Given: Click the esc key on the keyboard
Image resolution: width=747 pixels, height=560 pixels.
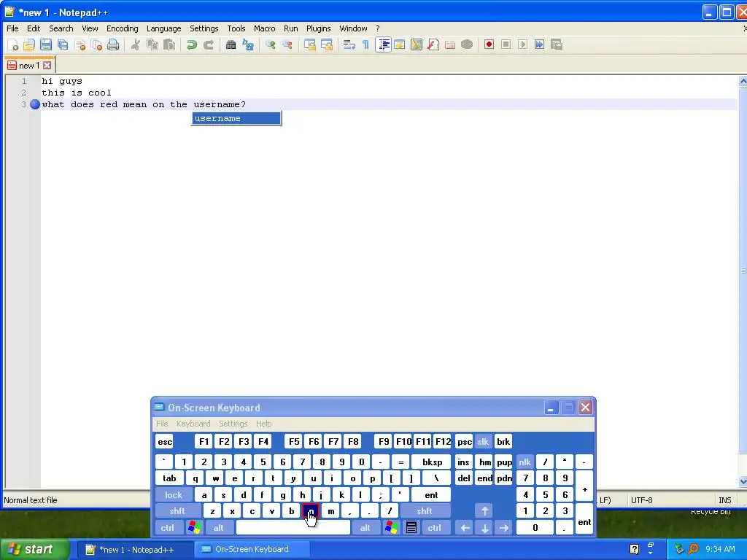Looking at the screenshot, I should pos(165,441).
